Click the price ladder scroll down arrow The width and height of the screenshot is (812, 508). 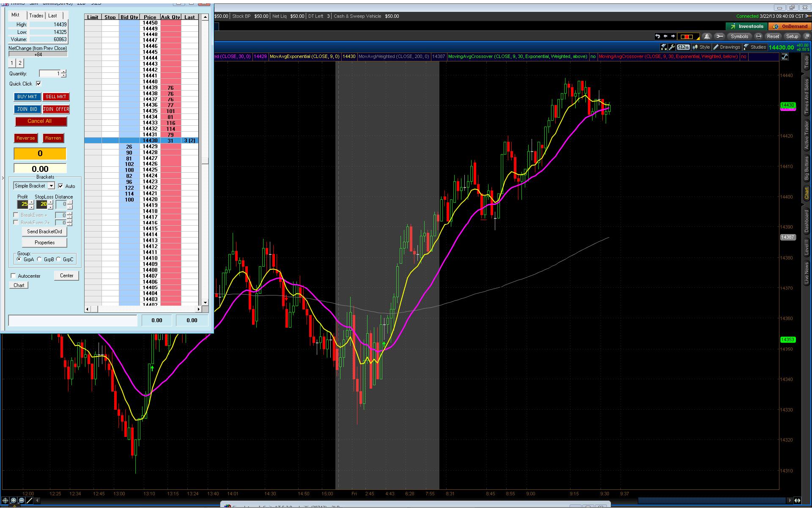pyautogui.click(x=205, y=302)
